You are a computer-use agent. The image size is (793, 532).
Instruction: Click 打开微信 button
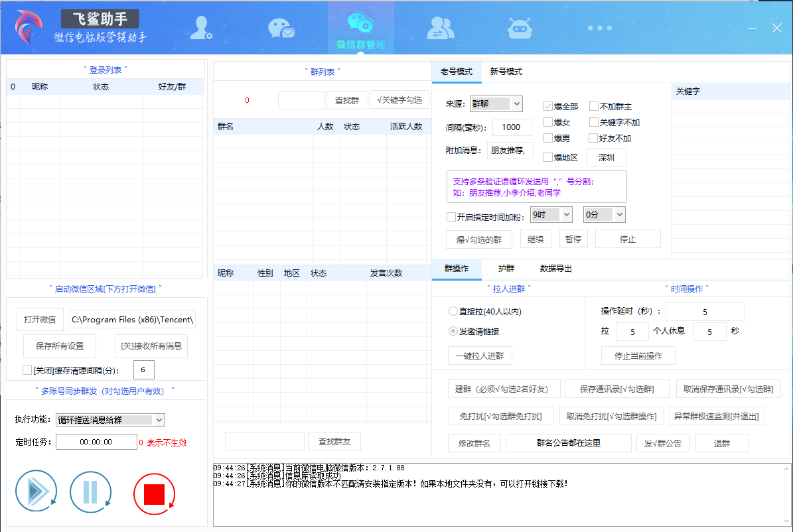coord(40,319)
